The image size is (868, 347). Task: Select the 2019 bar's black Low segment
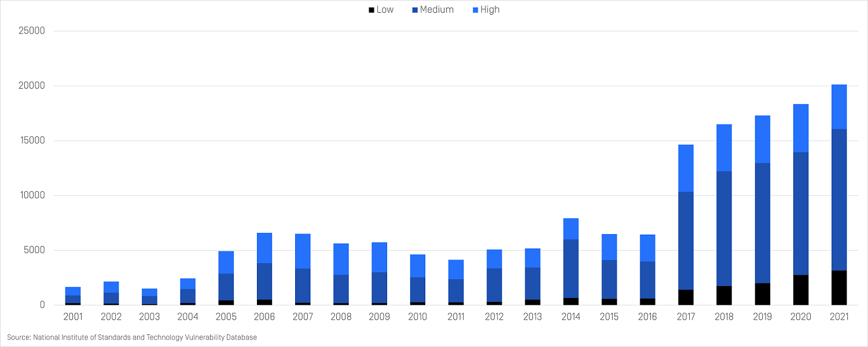763,294
